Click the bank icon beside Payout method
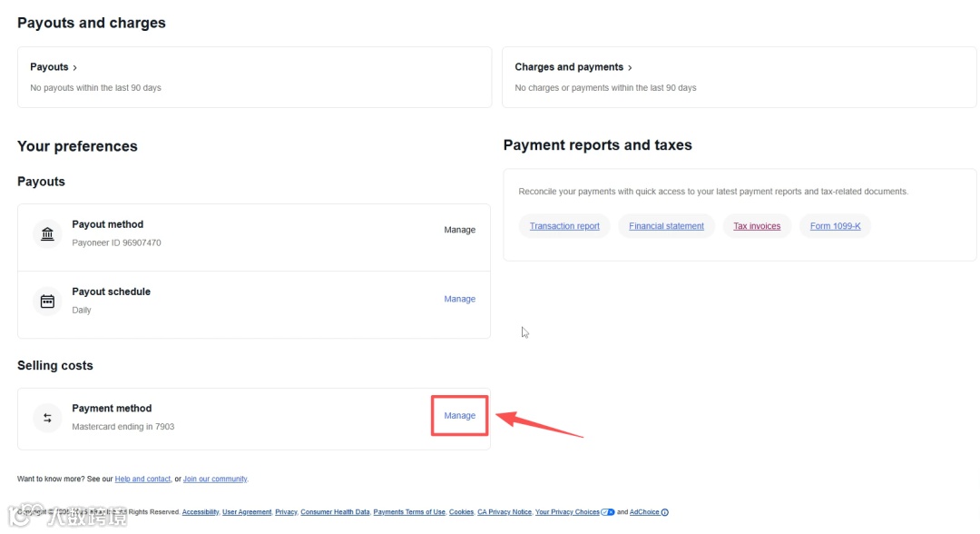This screenshot has width=980, height=534. tap(47, 233)
